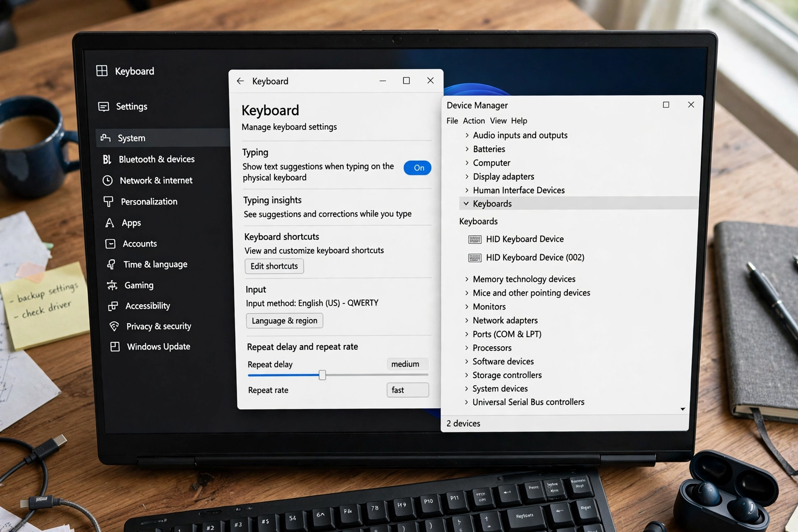Screen dimensions: 798x532
Task: Open the Action menu in Device Manager
Action: coord(474,121)
